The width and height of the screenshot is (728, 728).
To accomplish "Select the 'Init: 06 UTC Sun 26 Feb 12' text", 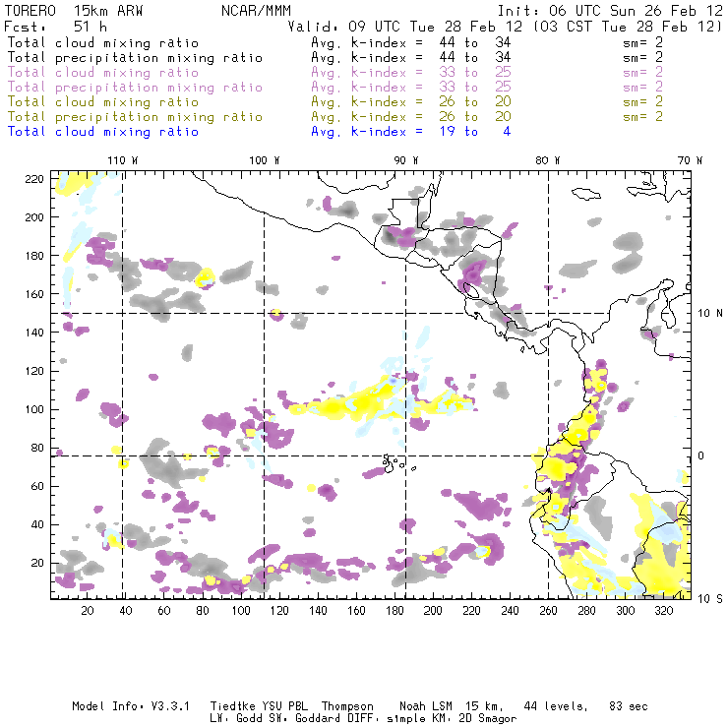I will pos(610,11).
